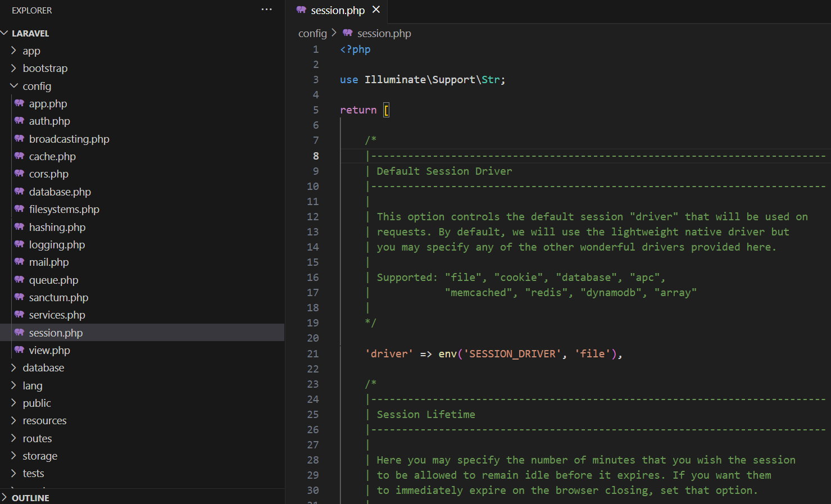
Task: Open sanctum.php in the file tree
Action: click(58, 297)
